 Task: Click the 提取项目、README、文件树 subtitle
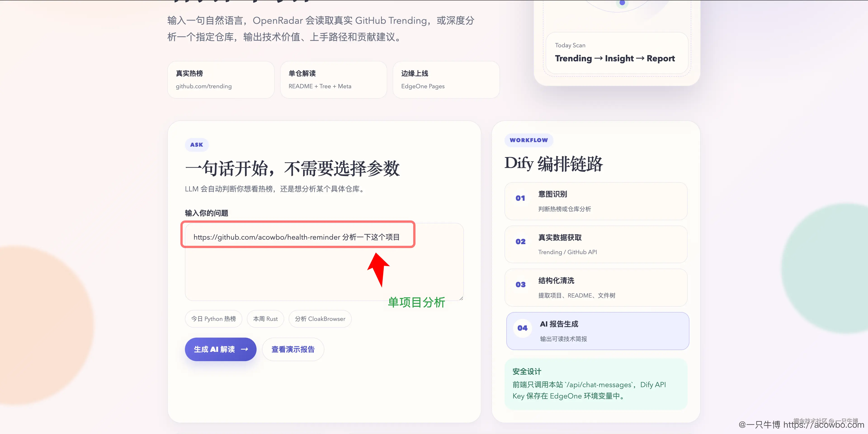[577, 295]
